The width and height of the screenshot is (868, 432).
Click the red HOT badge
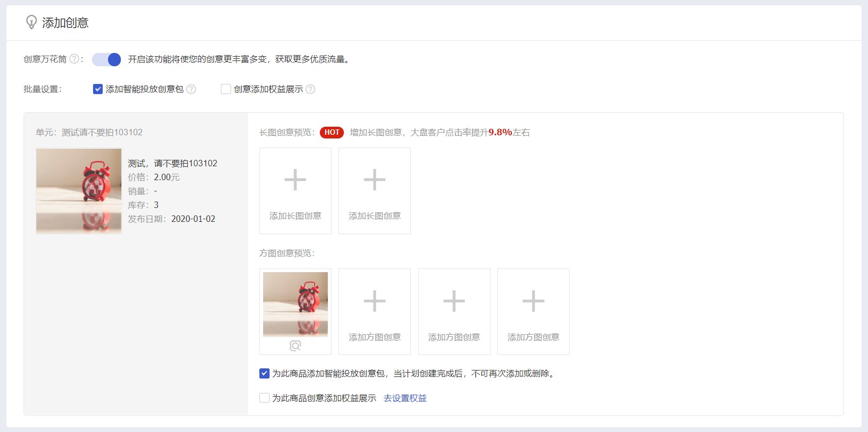pyautogui.click(x=332, y=132)
